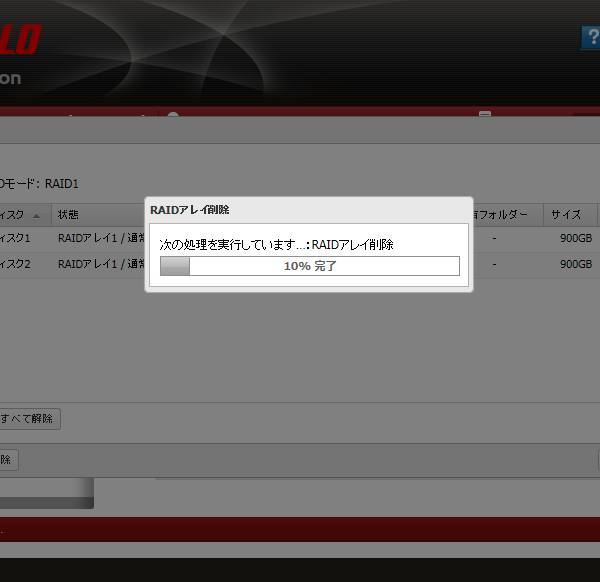
Task: Click the 900GB size of second disk
Action: (575, 265)
